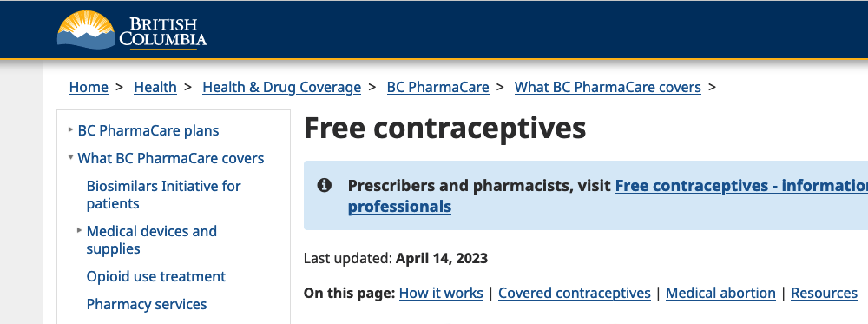Open BC PharmaCare plans sidebar item
This screenshot has width=868, height=324.
[x=148, y=130]
